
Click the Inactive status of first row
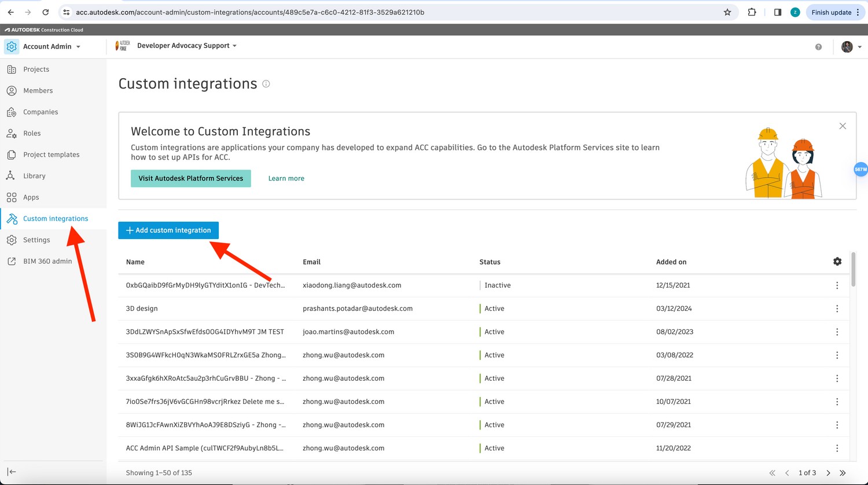pos(498,285)
